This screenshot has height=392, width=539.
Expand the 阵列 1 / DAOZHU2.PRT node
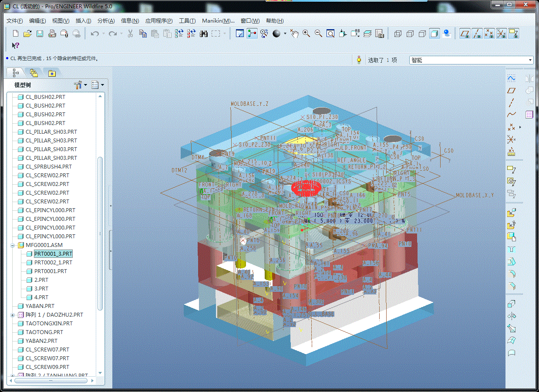point(13,315)
